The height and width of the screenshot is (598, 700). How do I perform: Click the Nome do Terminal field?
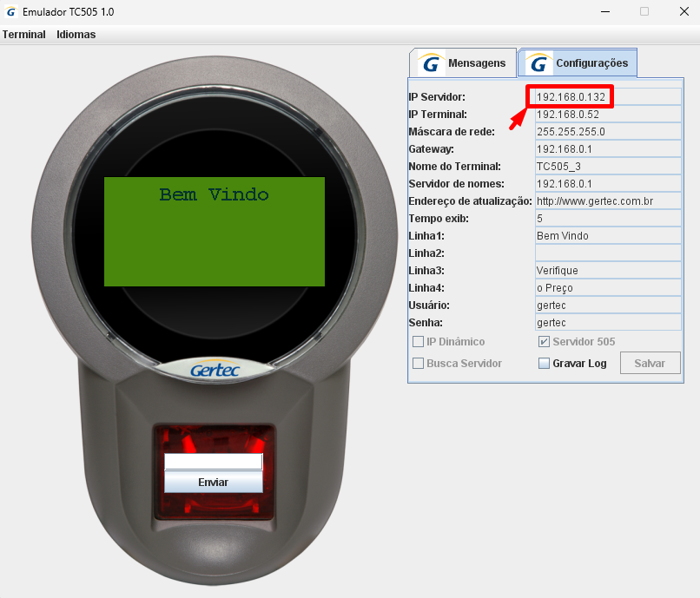608,167
